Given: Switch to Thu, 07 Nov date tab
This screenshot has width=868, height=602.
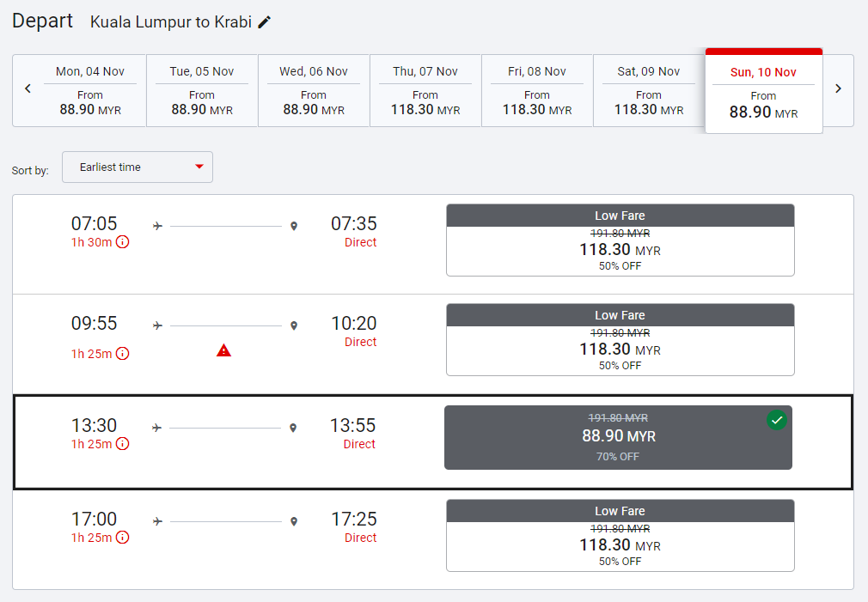Looking at the screenshot, I should tap(425, 91).
